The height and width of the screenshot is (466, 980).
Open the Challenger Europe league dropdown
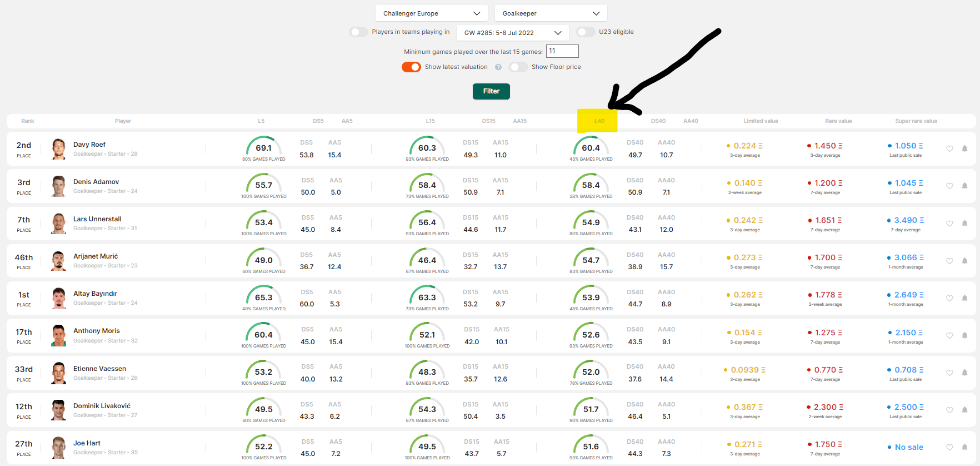tap(432, 13)
